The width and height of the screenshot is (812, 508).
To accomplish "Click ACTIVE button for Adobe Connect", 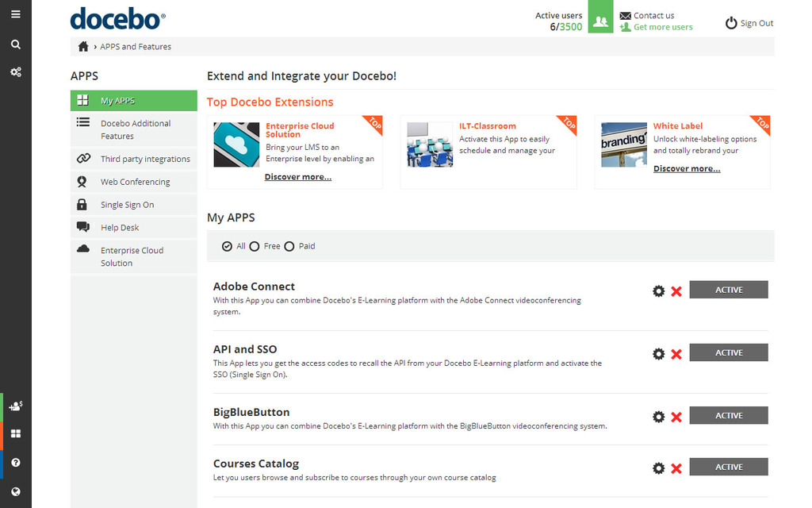I will point(728,290).
